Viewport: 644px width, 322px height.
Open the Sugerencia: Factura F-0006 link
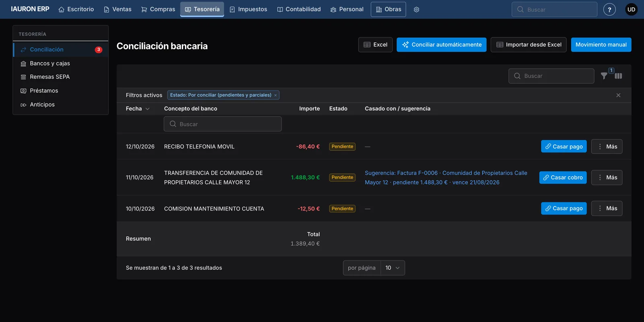click(x=446, y=178)
